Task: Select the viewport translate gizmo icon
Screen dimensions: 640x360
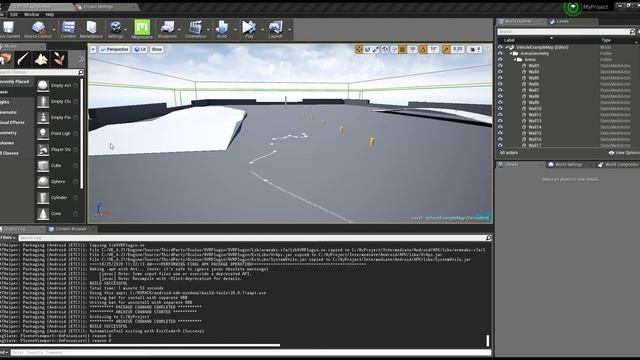Action: 359,49
